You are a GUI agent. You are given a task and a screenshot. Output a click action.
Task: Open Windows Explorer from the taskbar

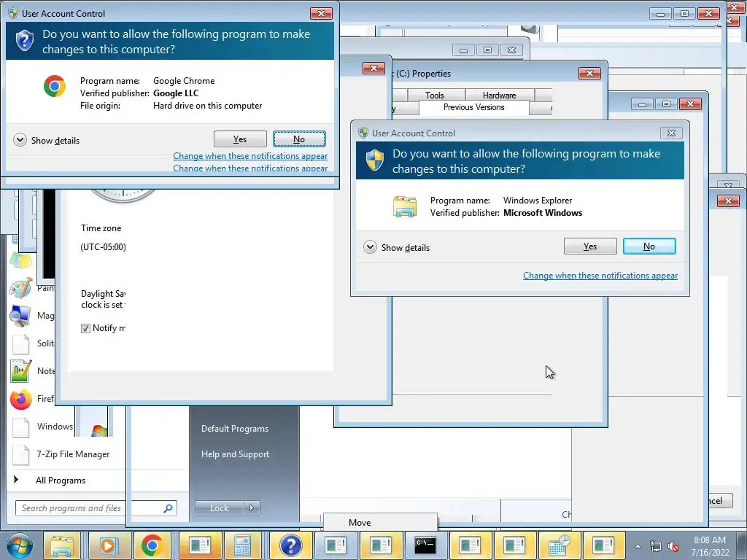point(63,545)
